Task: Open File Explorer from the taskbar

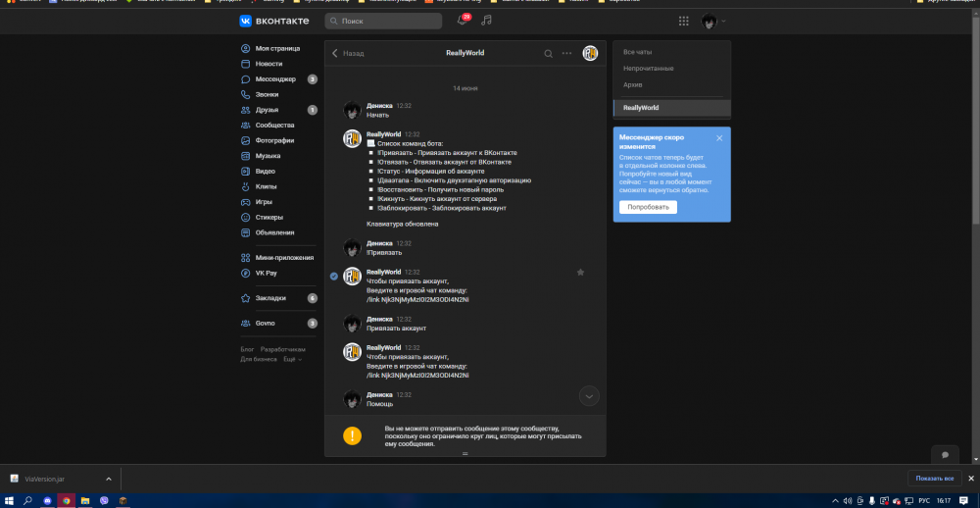Action: click(x=85, y=501)
